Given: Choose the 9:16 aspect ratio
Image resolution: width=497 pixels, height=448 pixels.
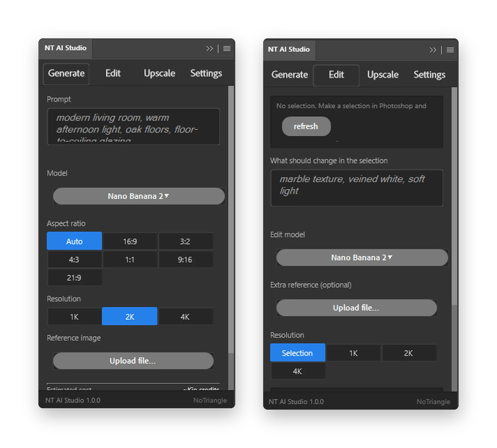Looking at the screenshot, I should click(185, 259).
